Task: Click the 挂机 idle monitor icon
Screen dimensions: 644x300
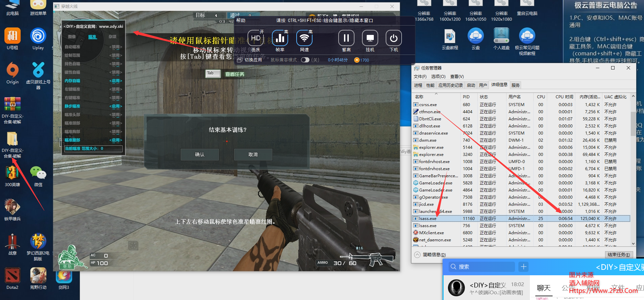Action: tap(370, 38)
